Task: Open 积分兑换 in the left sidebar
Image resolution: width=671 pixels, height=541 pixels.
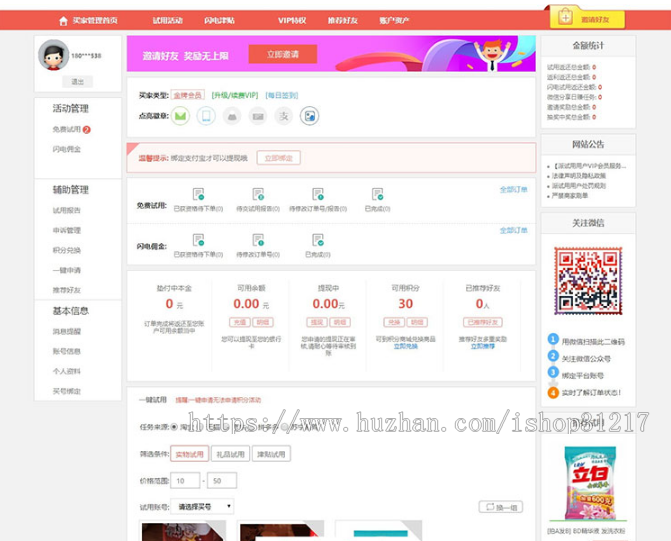Action: [x=67, y=250]
